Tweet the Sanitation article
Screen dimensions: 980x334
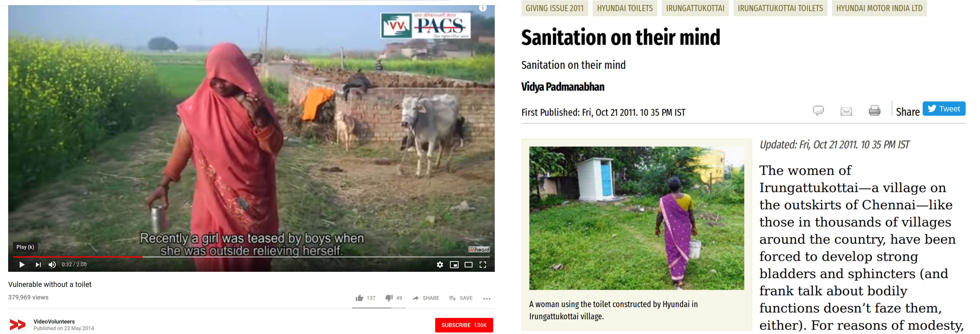pos(944,109)
